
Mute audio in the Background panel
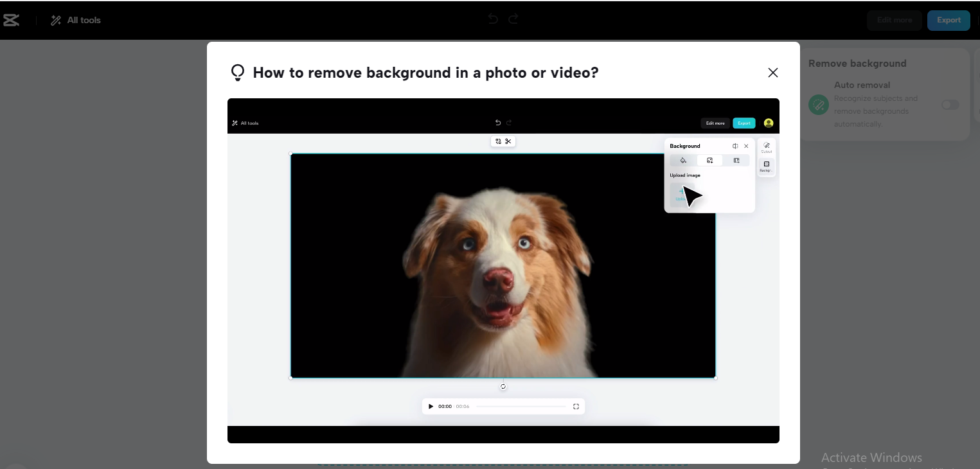tap(735, 146)
